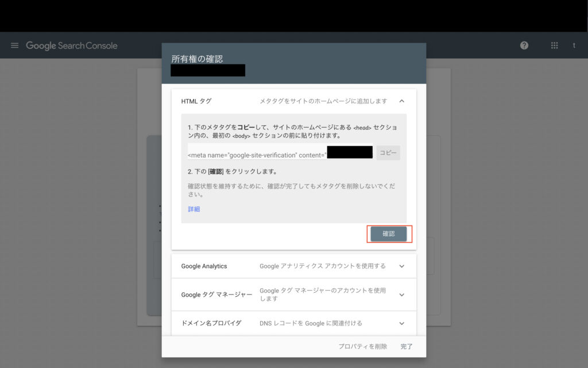Open the account avatar labeled t
This screenshot has width=588, height=368.
tap(574, 45)
